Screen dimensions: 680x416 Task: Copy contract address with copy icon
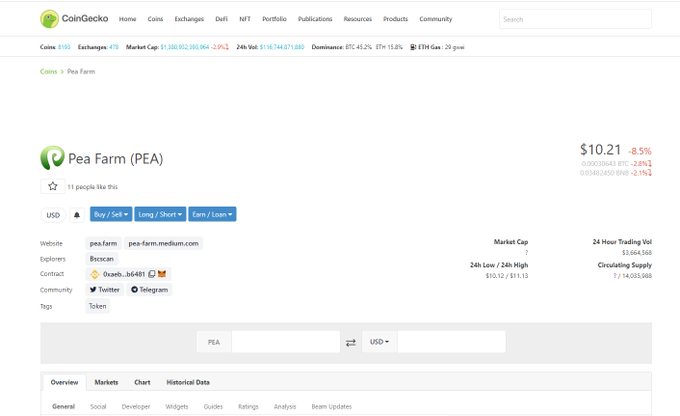pyautogui.click(x=152, y=274)
